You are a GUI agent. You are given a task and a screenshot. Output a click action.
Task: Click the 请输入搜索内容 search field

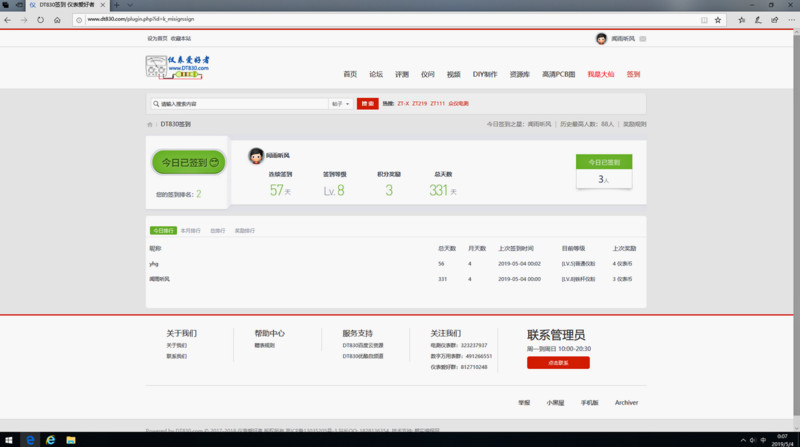(240, 103)
